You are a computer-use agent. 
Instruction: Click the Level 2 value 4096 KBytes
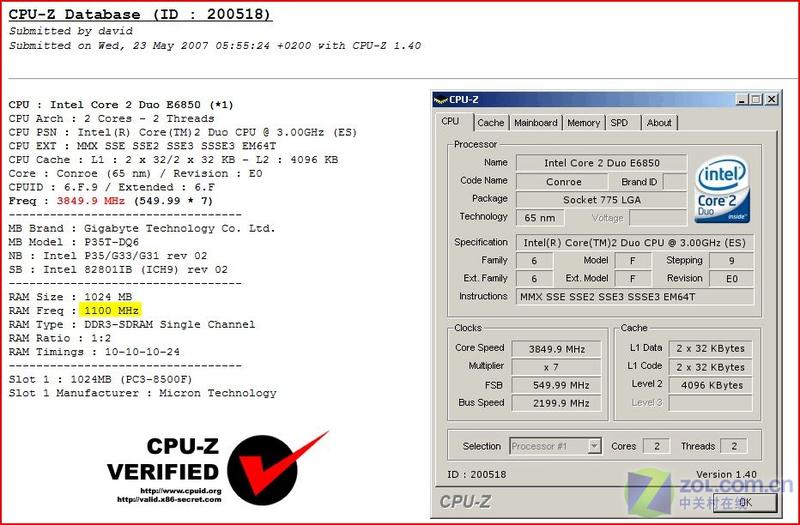(710, 385)
